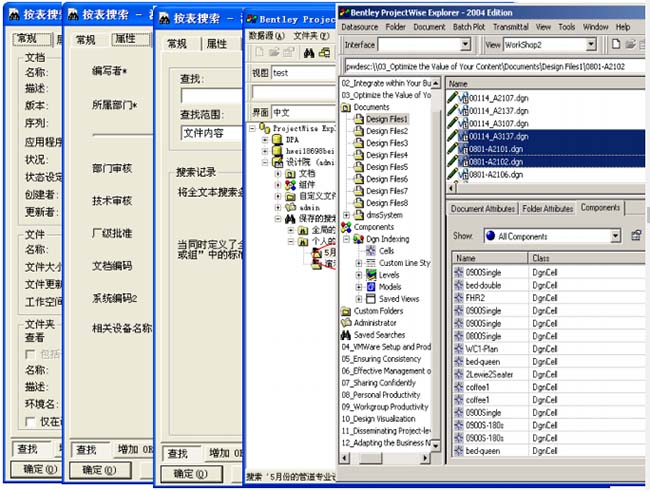Click the Dgn Indexing icon
This screenshot has height=490, width=650.
(359, 239)
